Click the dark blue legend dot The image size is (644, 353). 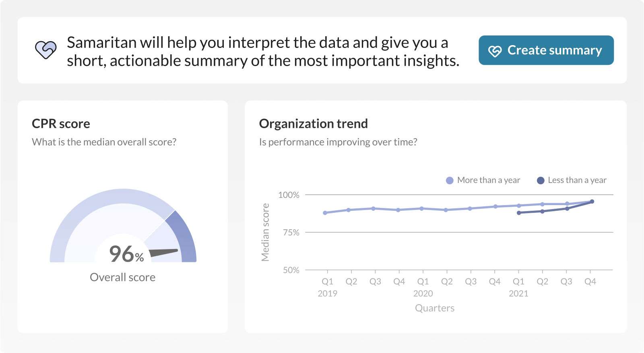point(541,181)
